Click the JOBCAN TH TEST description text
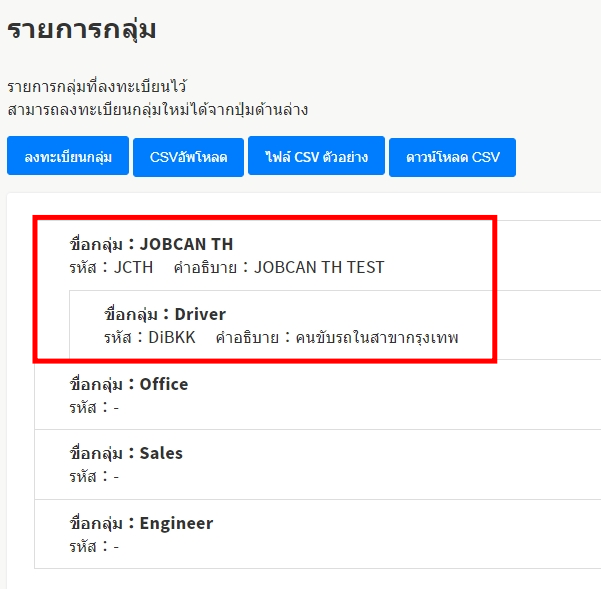The image size is (601, 589). pos(319,267)
